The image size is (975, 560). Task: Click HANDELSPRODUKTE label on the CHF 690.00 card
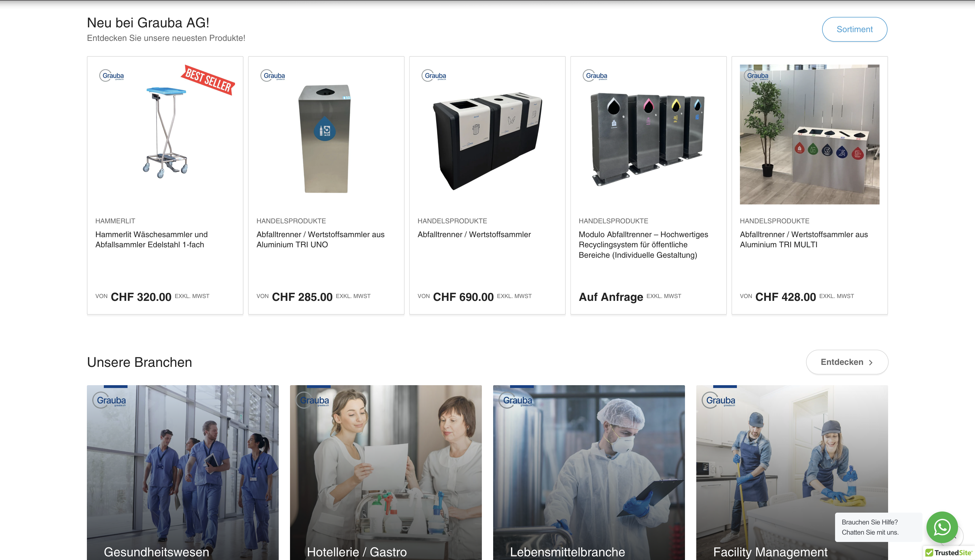(453, 221)
